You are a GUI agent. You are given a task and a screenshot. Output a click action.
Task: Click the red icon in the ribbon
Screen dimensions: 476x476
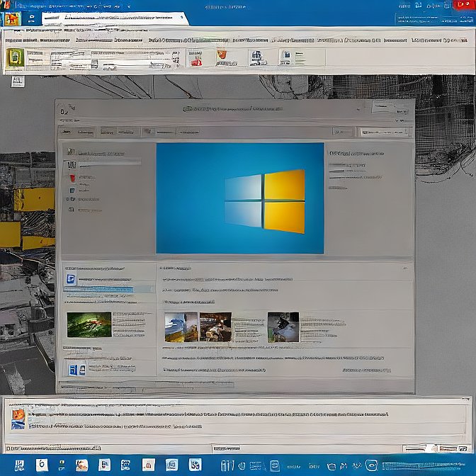(196, 58)
